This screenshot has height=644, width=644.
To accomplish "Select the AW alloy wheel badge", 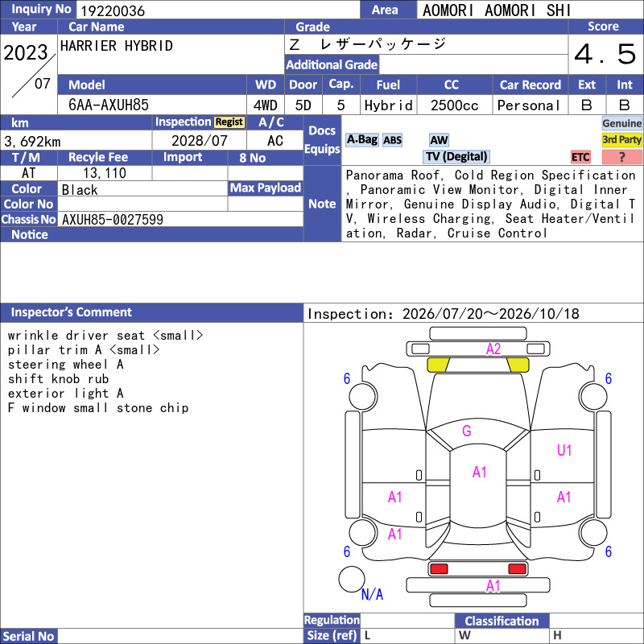I will (439, 140).
